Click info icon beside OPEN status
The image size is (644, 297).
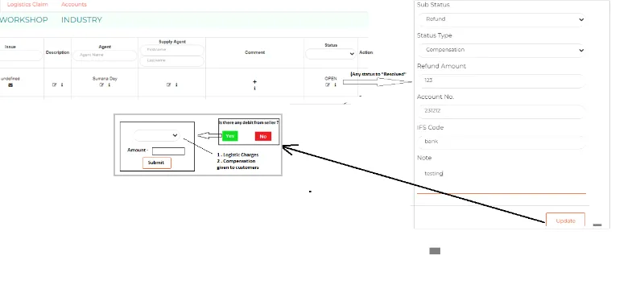pyautogui.click(x=335, y=85)
